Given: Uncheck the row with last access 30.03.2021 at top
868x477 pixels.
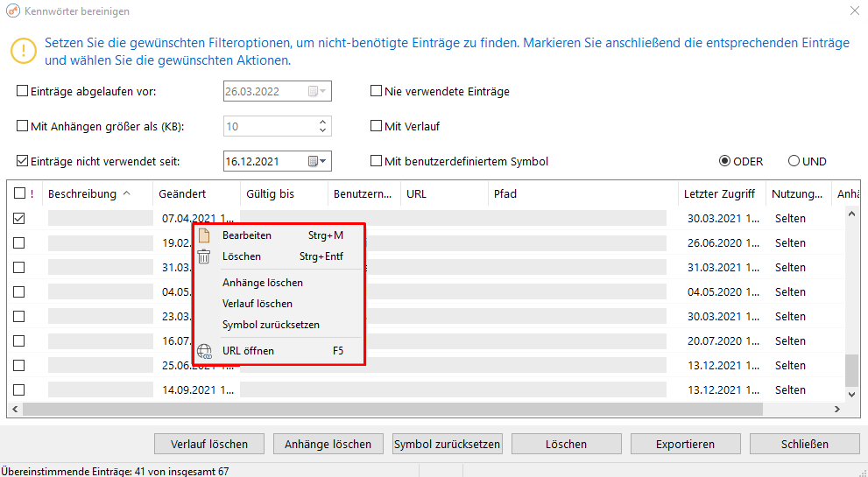Looking at the screenshot, I should click(18, 218).
